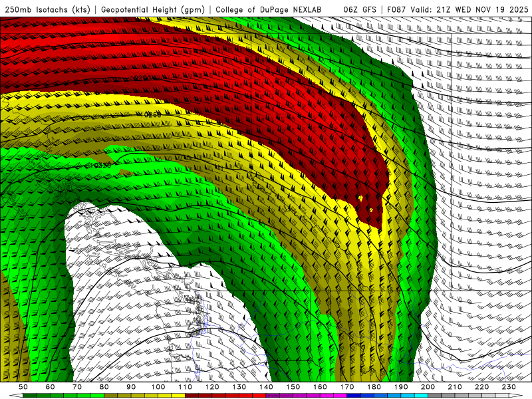The height and width of the screenshot is (399, 532).
Task: Click the dark gray swatch just after 200
Action: click(x=435, y=396)
